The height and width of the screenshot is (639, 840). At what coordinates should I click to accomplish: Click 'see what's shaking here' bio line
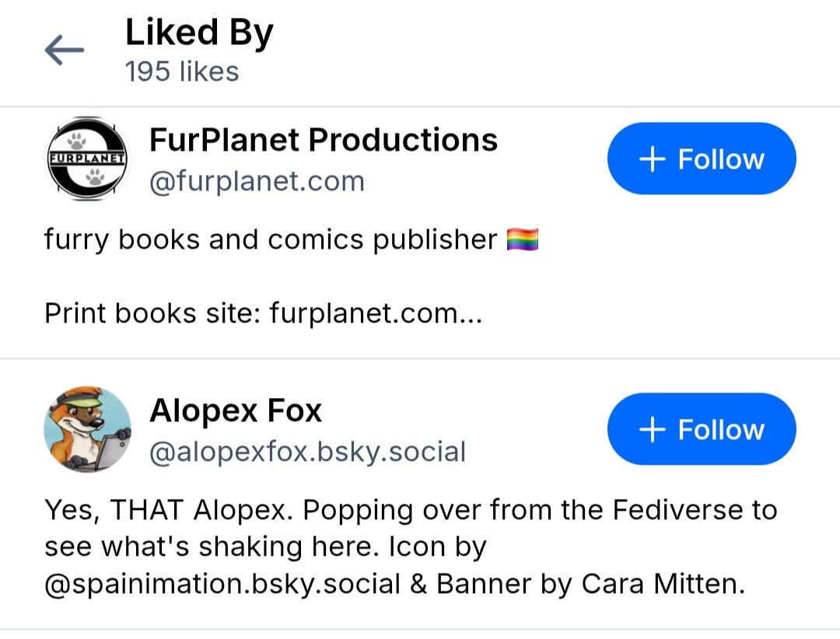tap(212, 546)
